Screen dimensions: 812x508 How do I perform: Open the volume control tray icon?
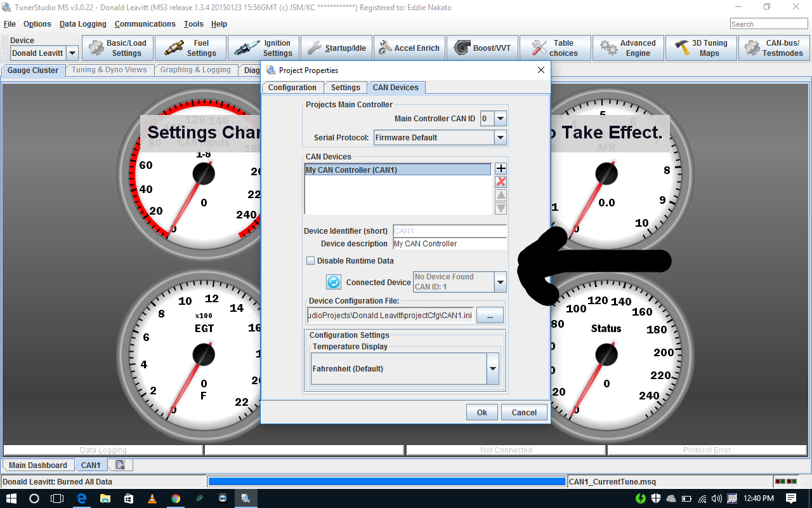(x=717, y=498)
